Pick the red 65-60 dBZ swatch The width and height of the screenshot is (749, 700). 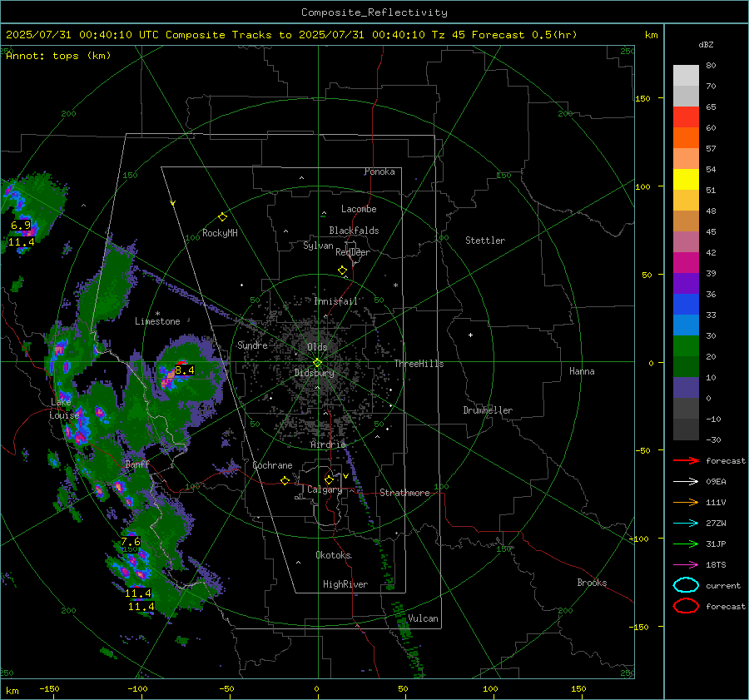pos(686,117)
